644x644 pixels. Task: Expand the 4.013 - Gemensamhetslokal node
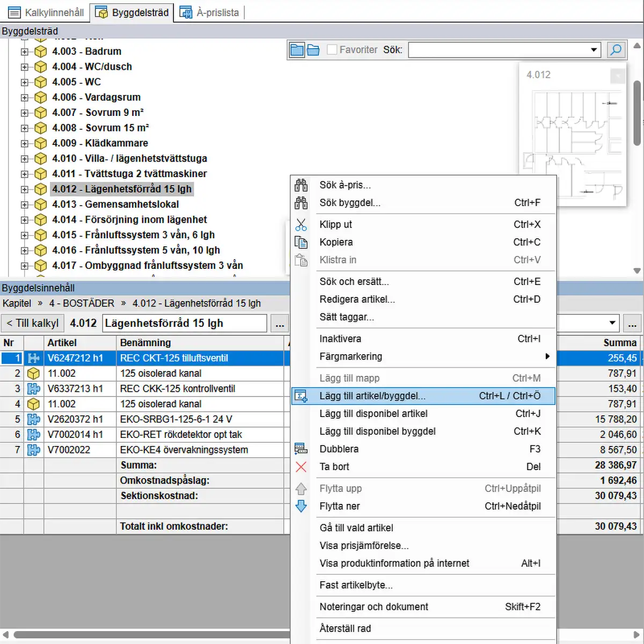click(25, 204)
